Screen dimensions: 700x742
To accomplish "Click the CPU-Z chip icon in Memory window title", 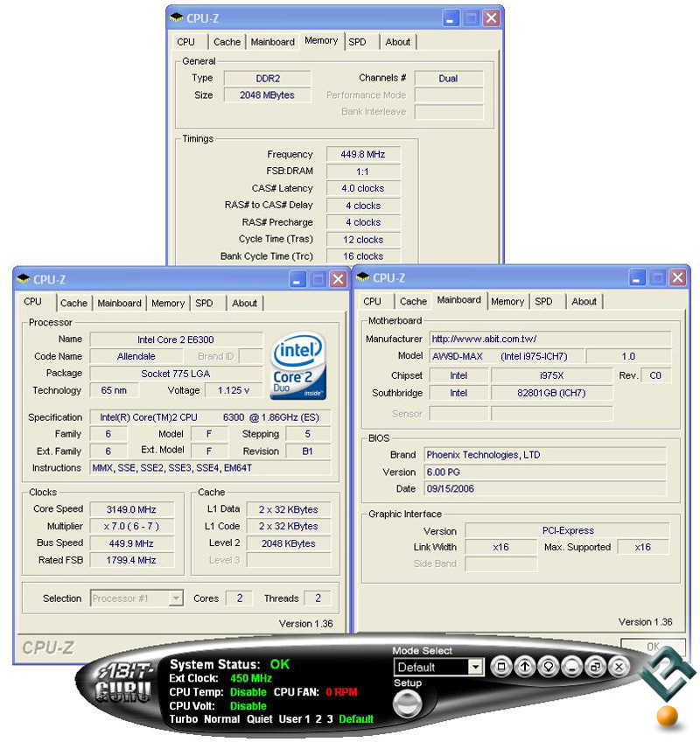I will (x=176, y=17).
